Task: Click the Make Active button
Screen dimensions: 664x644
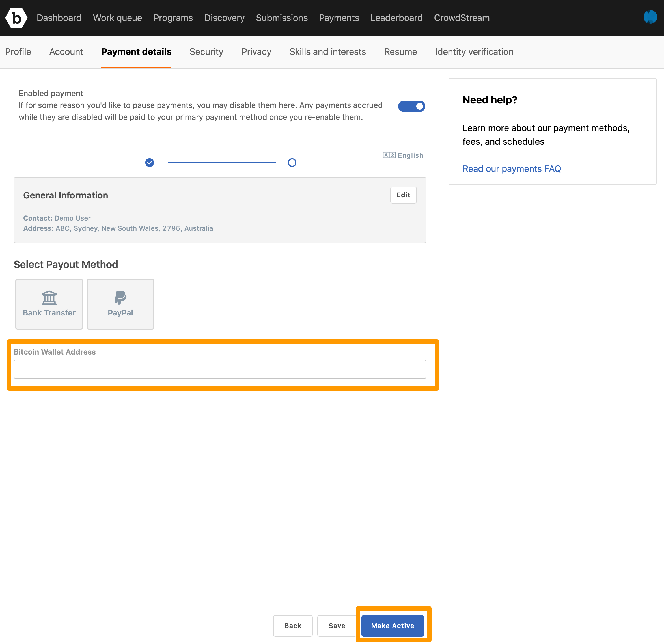Action: [393, 625]
